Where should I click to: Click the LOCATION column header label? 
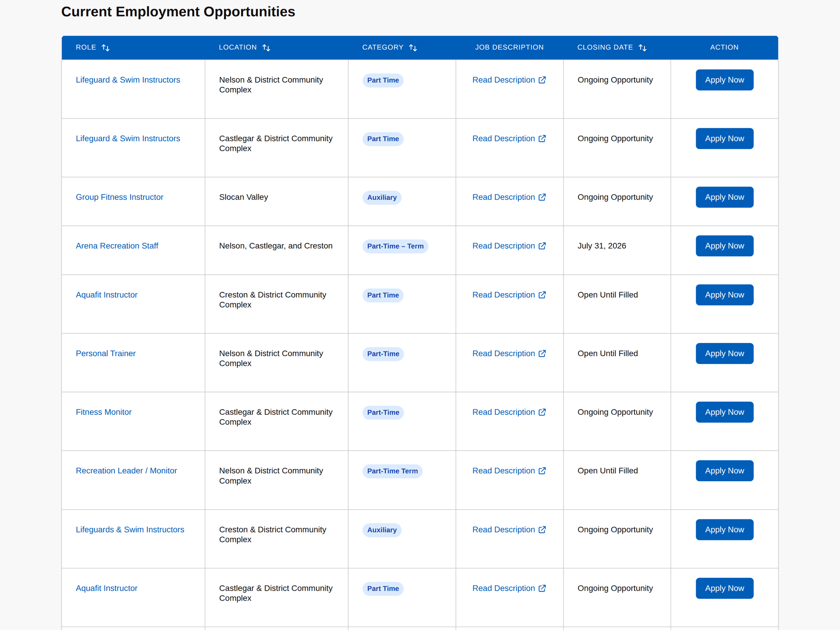coord(238,47)
